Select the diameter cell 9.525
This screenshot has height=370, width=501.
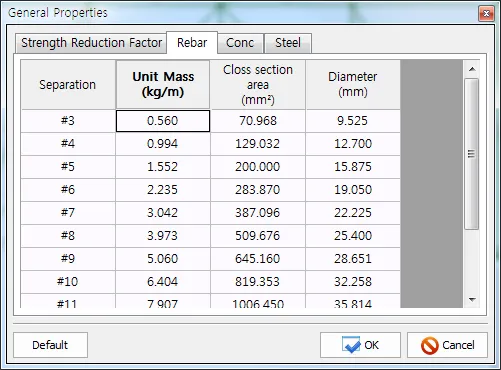353,121
